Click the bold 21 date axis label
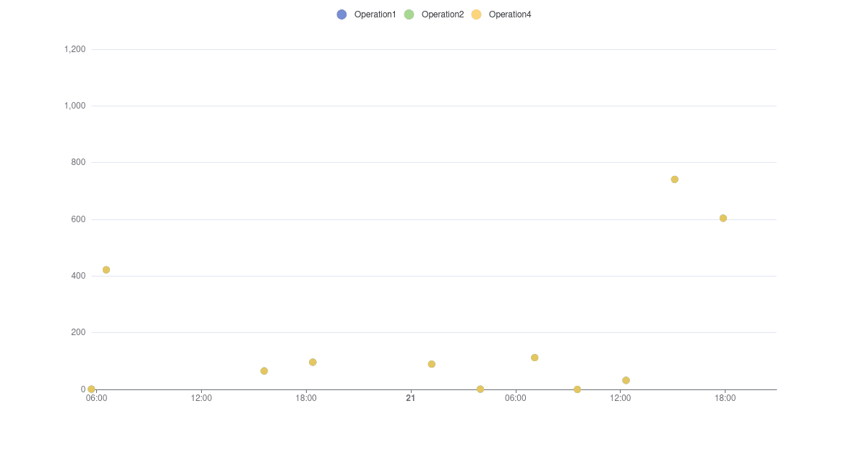The height and width of the screenshot is (456, 868). click(409, 397)
